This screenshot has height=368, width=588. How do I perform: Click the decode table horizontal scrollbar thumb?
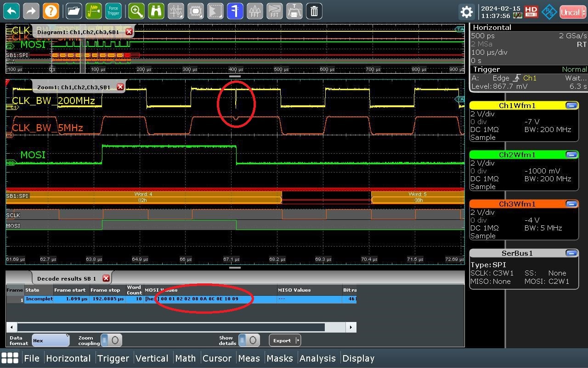tap(171, 327)
